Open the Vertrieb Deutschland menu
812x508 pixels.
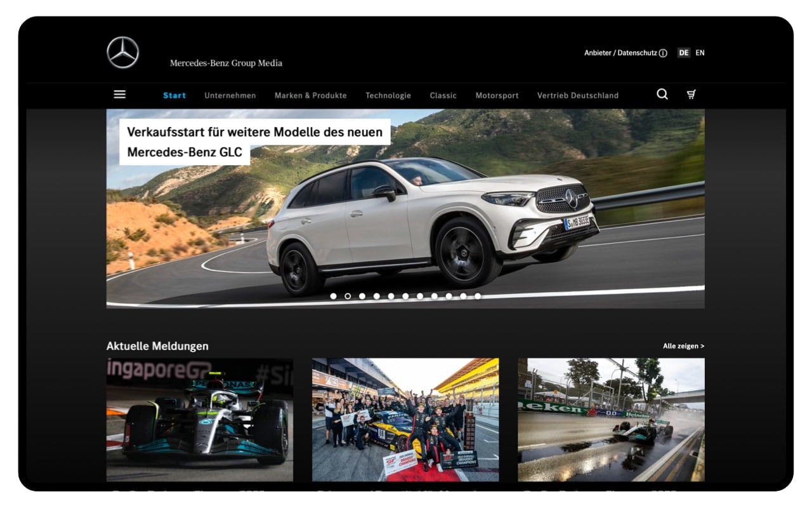point(578,95)
